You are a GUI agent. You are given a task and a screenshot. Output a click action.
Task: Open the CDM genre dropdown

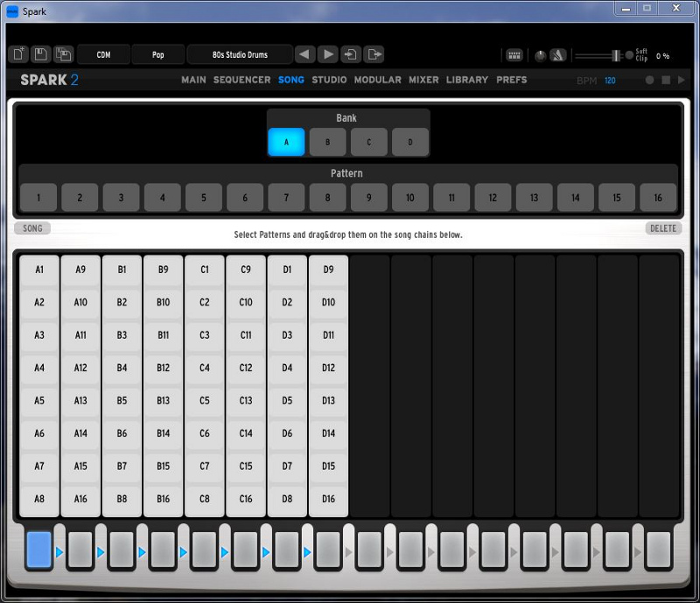tap(103, 54)
